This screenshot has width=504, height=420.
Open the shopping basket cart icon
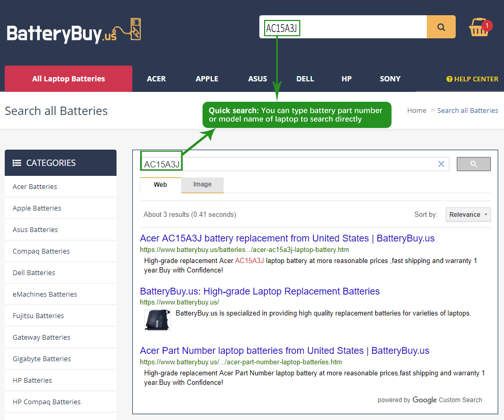pyautogui.click(x=479, y=28)
